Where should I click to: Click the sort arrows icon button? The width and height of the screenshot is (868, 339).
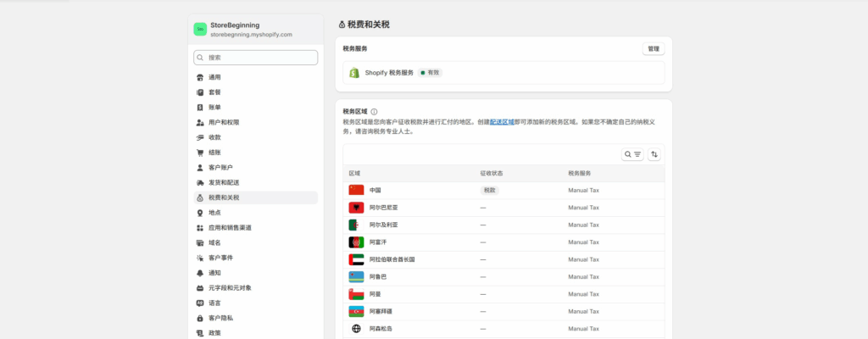pos(654,154)
